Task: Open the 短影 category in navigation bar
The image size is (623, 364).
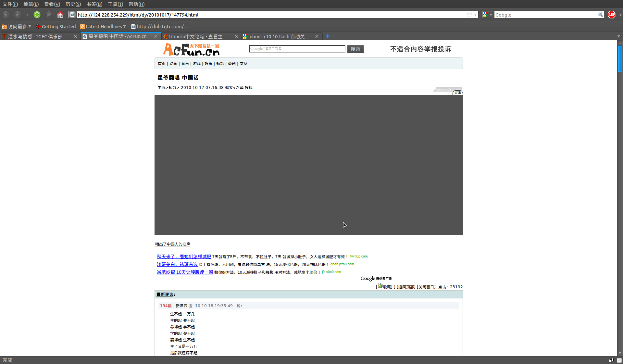Action: 220,64
